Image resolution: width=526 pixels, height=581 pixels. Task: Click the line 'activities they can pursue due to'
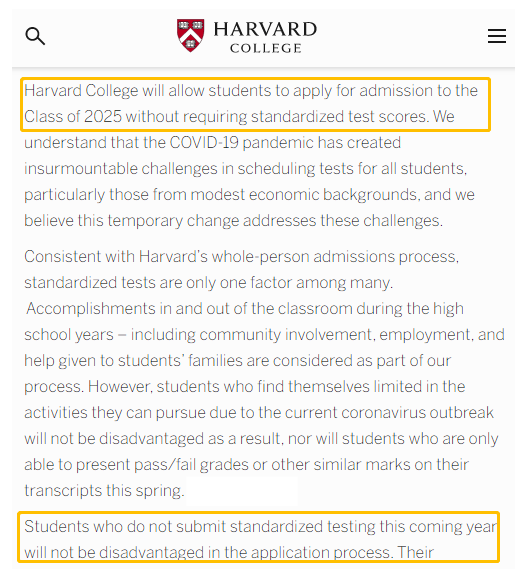[x=259, y=413]
